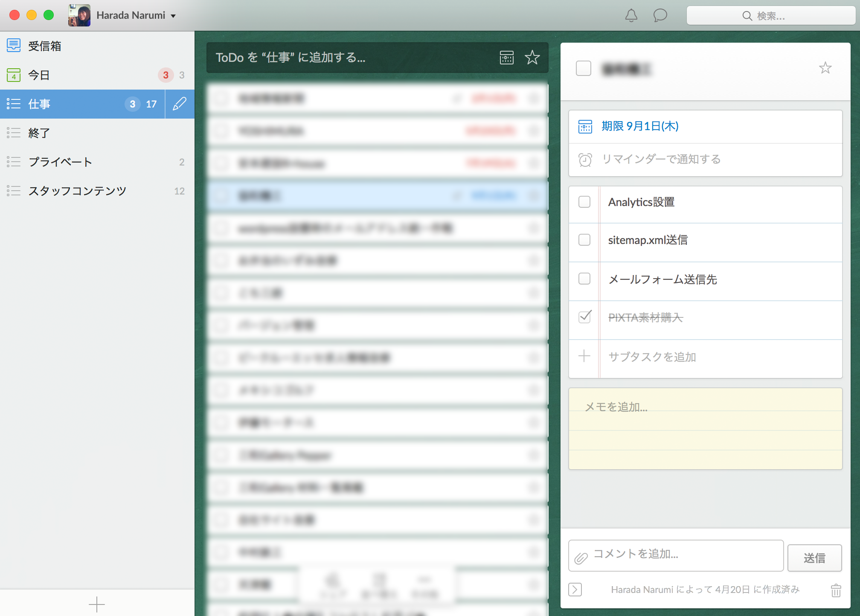Open the conversations speech bubble icon
Viewport: 860px width, 616px height.
coord(660,16)
